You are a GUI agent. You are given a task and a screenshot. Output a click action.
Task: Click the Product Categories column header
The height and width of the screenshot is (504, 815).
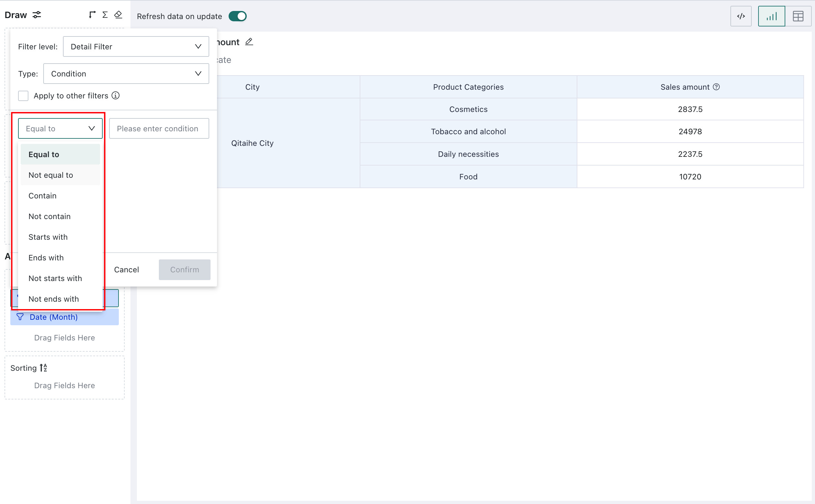pos(468,87)
